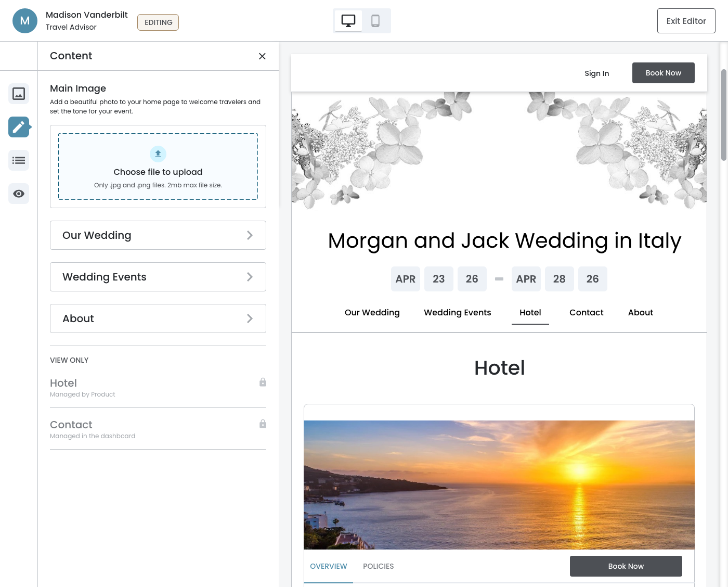
Task: Open the Policies tab
Action: click(x=378, y=566)
